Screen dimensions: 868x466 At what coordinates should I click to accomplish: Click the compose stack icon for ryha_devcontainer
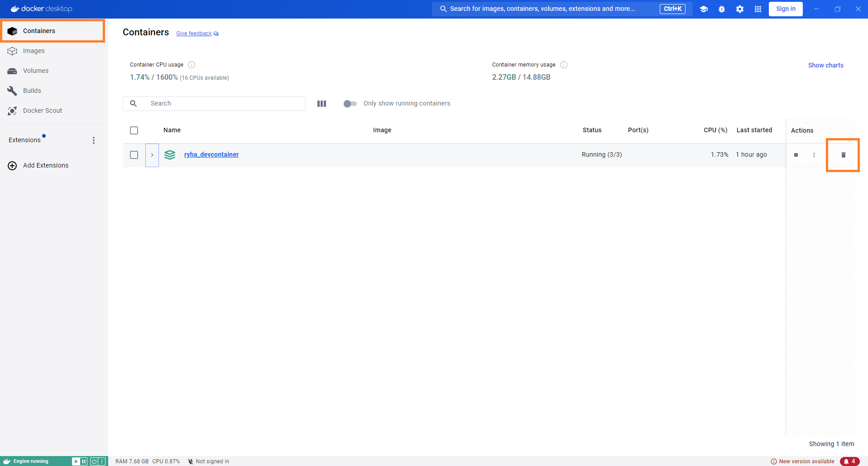pos(170,155)
